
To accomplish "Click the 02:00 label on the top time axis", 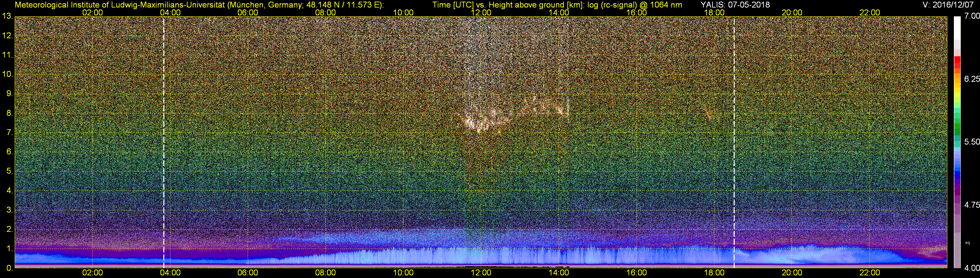I will pyautogui.click(x=92, y=12).
